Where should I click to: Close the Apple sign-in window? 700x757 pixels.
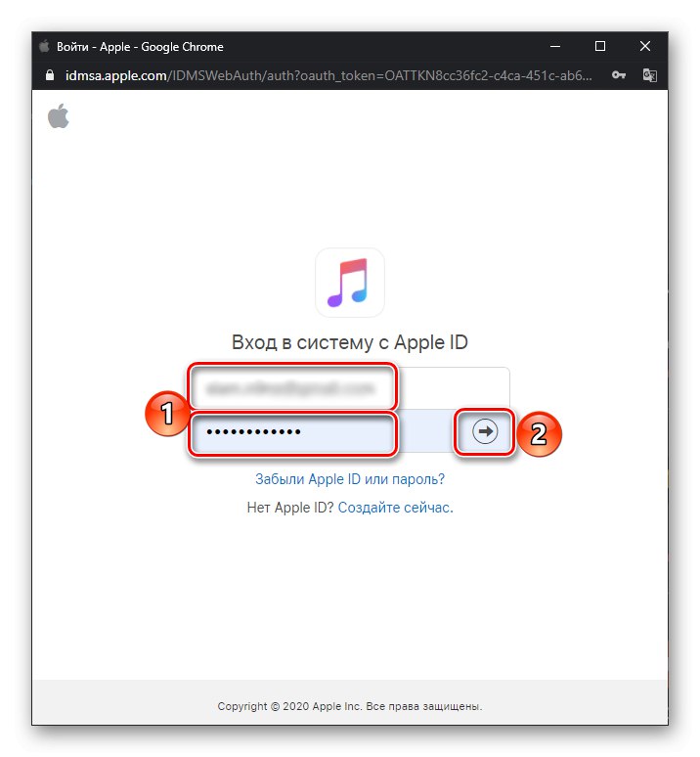point(645,46)
